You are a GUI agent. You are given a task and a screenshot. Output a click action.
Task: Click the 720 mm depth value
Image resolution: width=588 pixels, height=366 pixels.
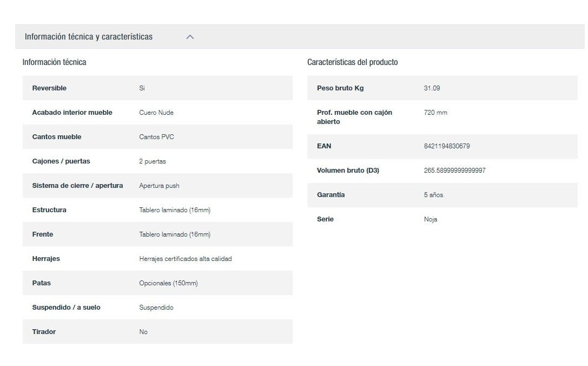coord(435,113)
